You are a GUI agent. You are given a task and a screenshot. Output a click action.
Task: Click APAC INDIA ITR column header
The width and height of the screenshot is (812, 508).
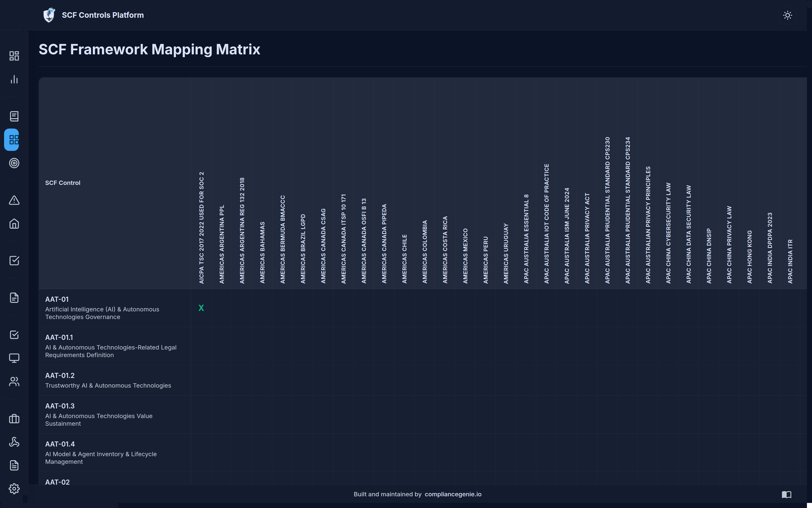[x=790, y=262]
